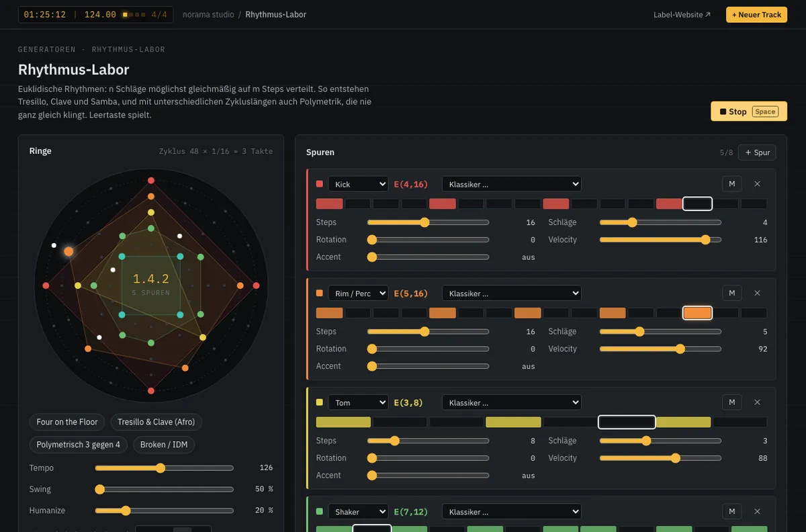Remove the Kick track with its × icon
806x532 pixels.
(x=757, y=184)
